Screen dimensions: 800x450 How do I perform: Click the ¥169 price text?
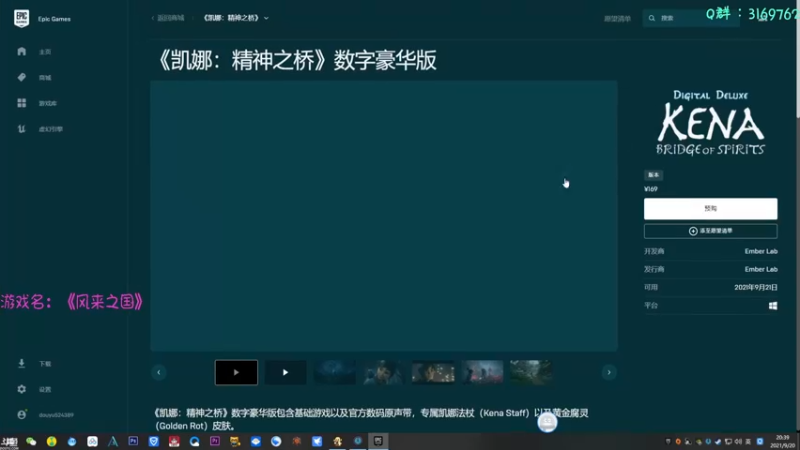click(x=651, y=189)
